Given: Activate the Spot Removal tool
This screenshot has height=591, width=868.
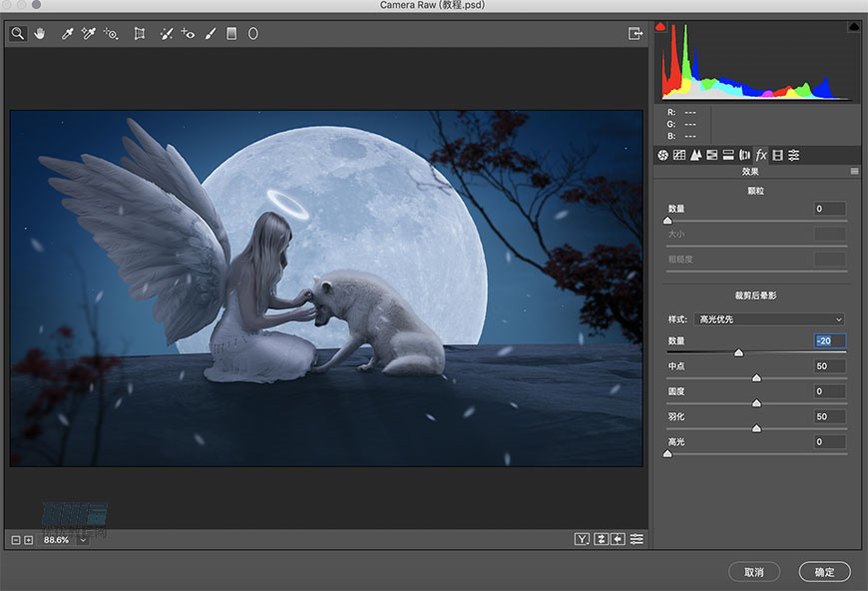Looking at the screenshot, I should point(166,34).
